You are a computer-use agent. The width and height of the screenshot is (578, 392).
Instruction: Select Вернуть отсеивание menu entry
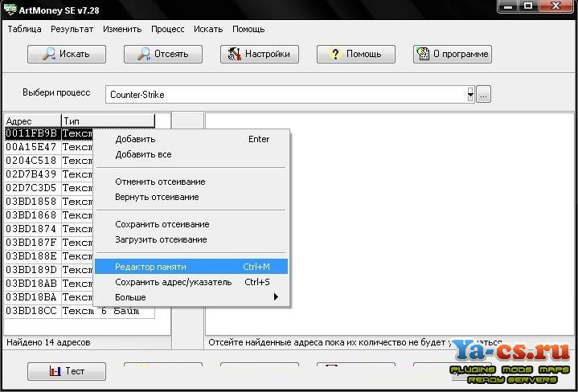click(191, 197)
